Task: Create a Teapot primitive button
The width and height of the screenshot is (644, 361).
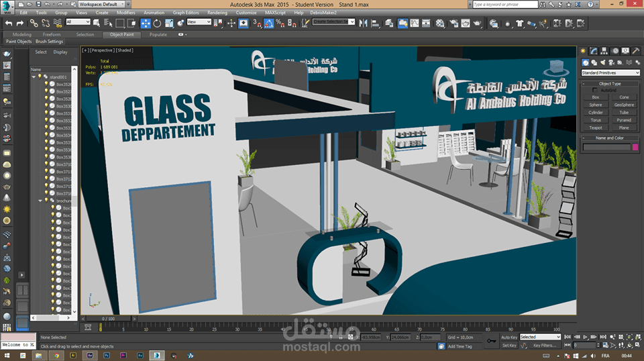Action: pyautogui.click(x=596, y=127)
